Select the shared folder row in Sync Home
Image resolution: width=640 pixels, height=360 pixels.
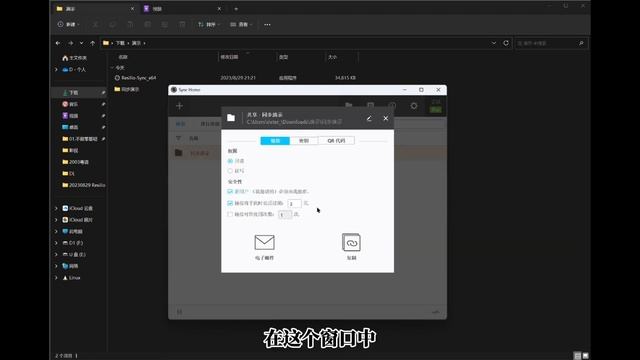307,153
